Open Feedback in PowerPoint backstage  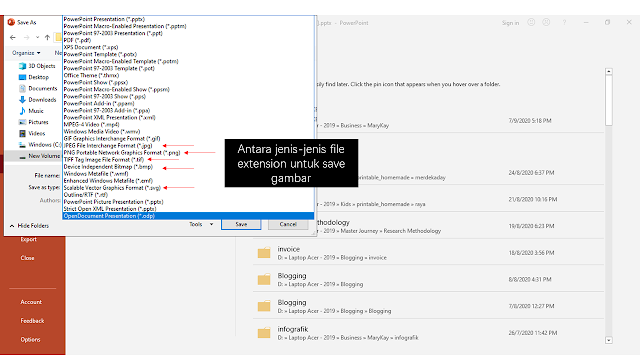tap(32, 321)
